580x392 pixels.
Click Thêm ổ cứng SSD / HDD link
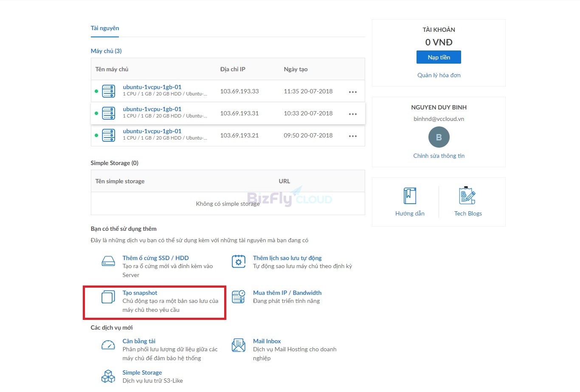click(x=155, y=258)
